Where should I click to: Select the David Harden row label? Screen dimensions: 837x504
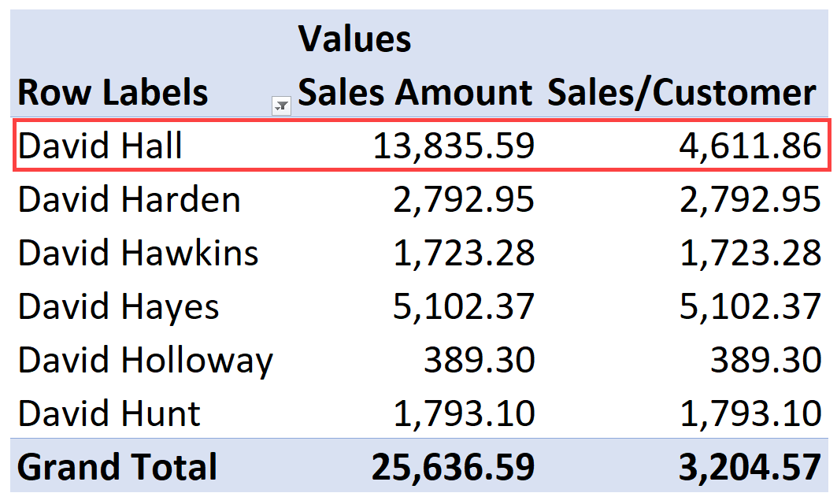[x=129, y=199]
